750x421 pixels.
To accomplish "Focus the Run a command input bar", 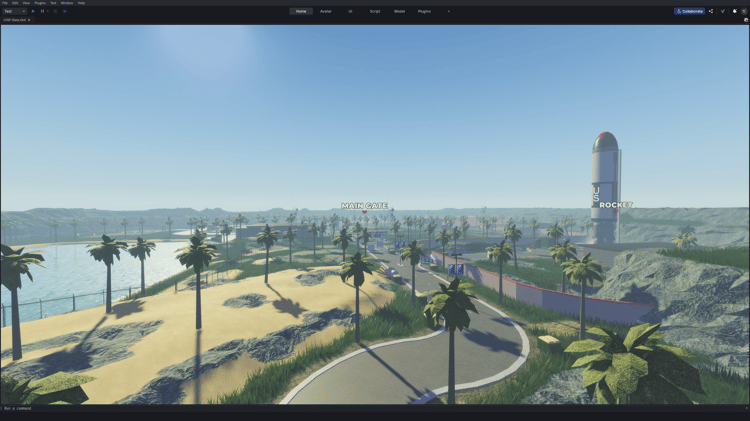I will pos(373,409).
